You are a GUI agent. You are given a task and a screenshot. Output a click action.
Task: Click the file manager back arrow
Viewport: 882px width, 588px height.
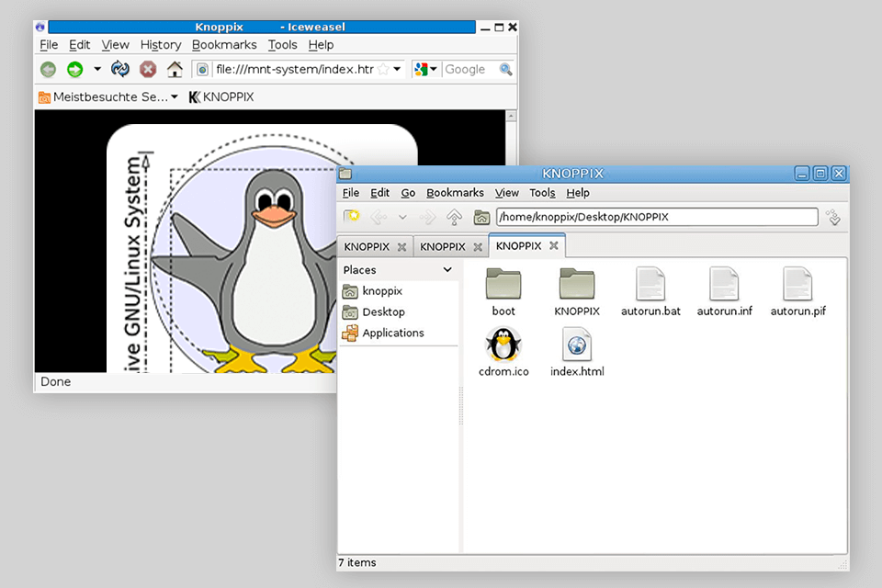(379, 217)
